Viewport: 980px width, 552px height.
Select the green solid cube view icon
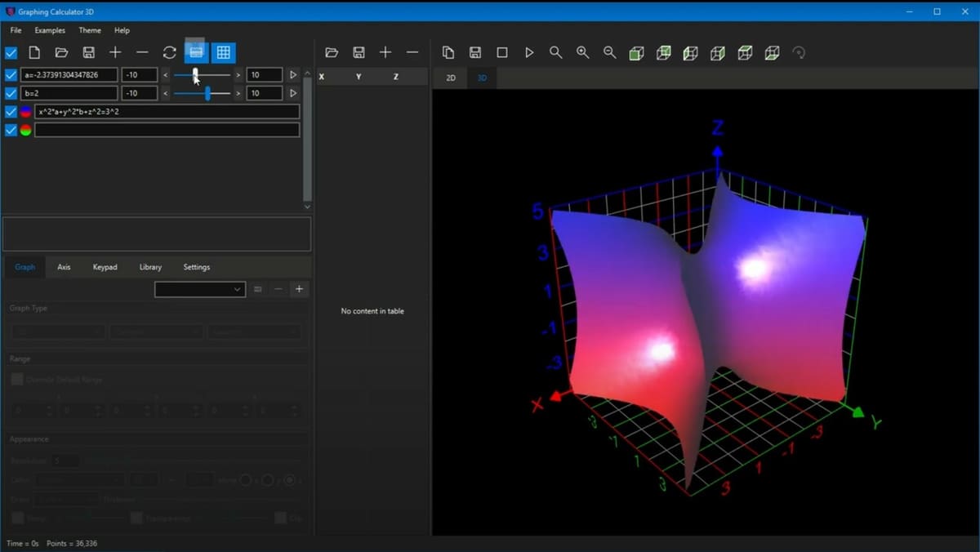coord(638,52)
